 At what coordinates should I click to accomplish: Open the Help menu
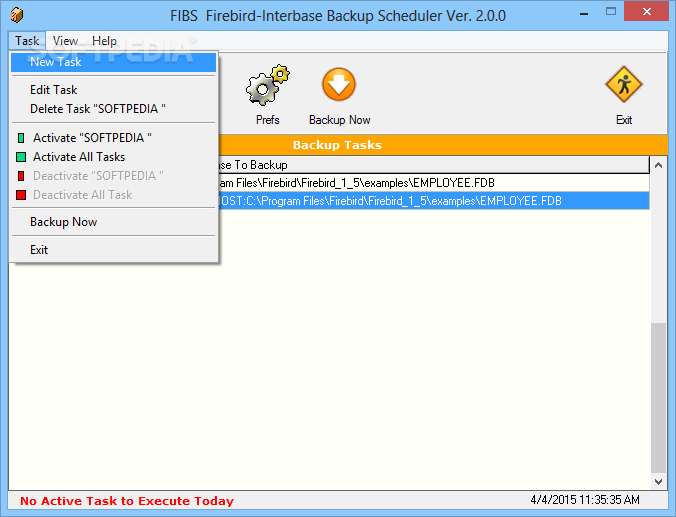(x=104, y=41)
